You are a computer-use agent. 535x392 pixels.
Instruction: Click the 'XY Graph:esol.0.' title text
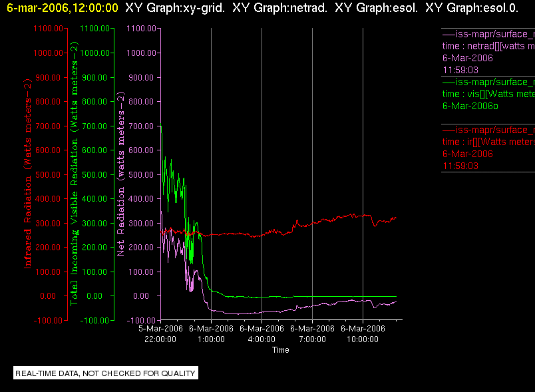click(x=472, y=8)
